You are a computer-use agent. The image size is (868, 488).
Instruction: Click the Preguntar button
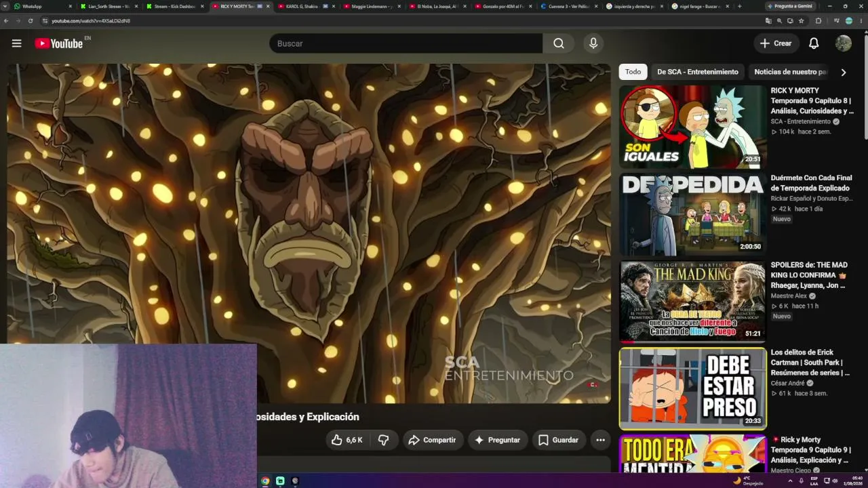497,440
